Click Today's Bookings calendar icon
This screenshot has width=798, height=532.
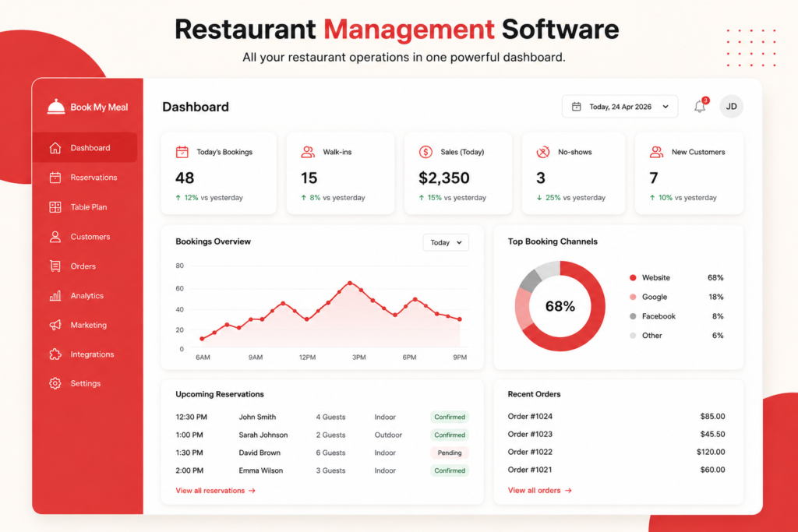pyautogui.click(x=182, y=152)
